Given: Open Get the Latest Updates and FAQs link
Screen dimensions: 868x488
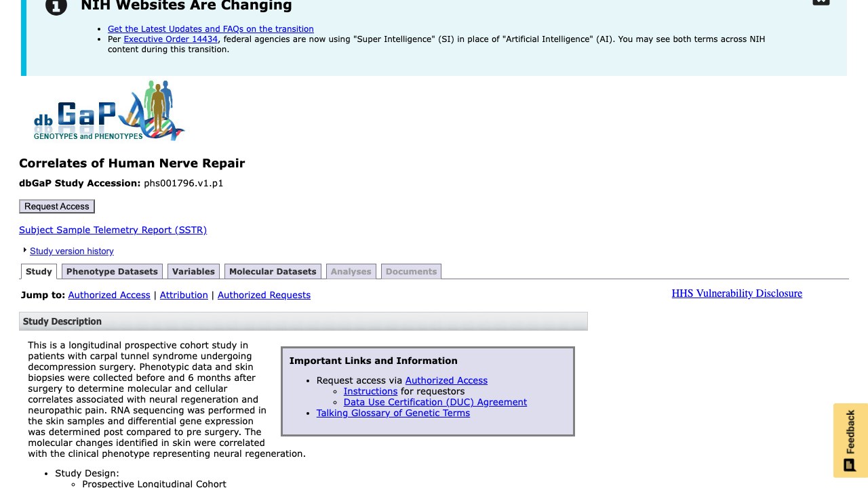Looking at the screenshot, I should click(211, 29).
